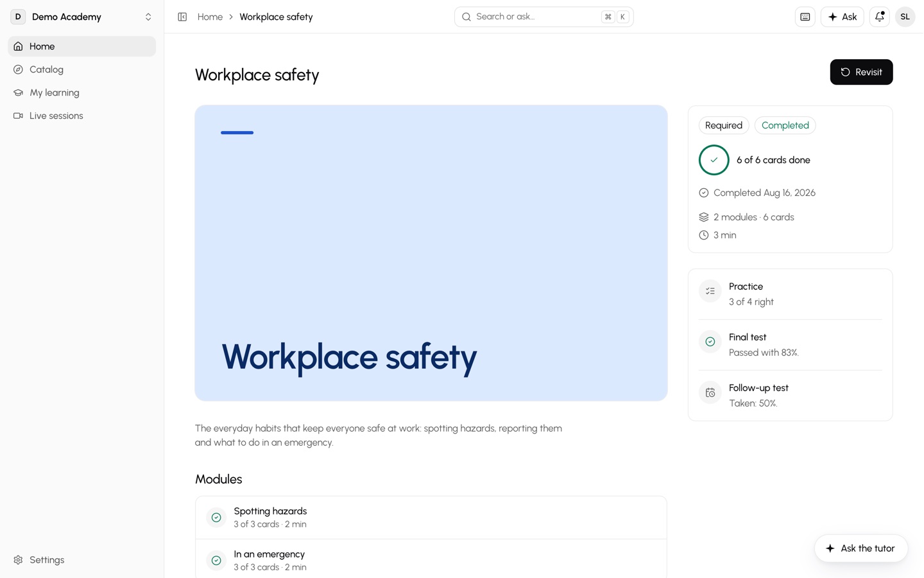The height and width of the screenshot is (578, 924).
Task: Click the Final test check icon
Action: pyautogui.click(x=710, y=342)
